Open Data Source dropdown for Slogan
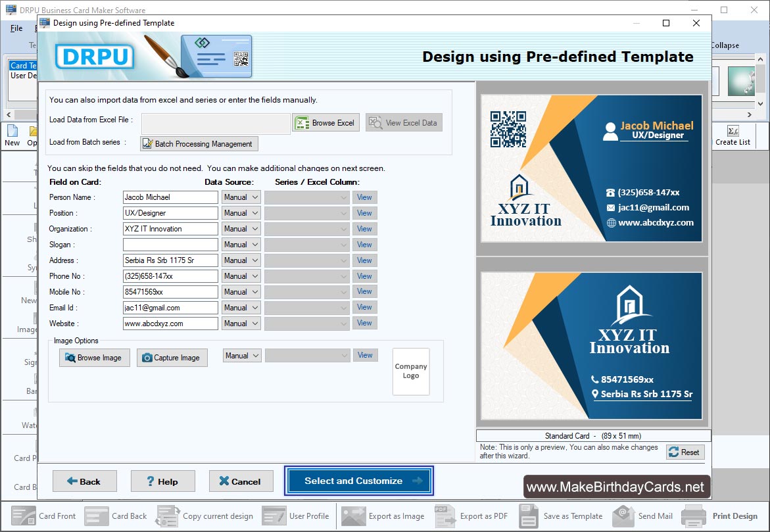The image size is (770, 532). pos(241,245)
